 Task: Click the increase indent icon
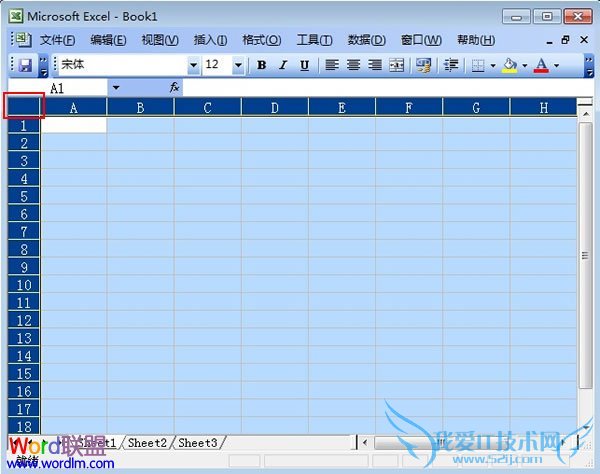451,65
